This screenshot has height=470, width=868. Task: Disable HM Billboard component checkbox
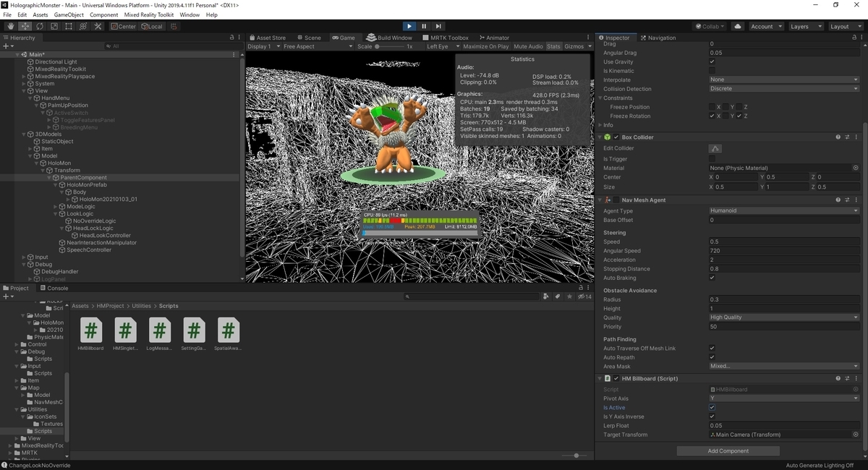click(x=616, y=378)
